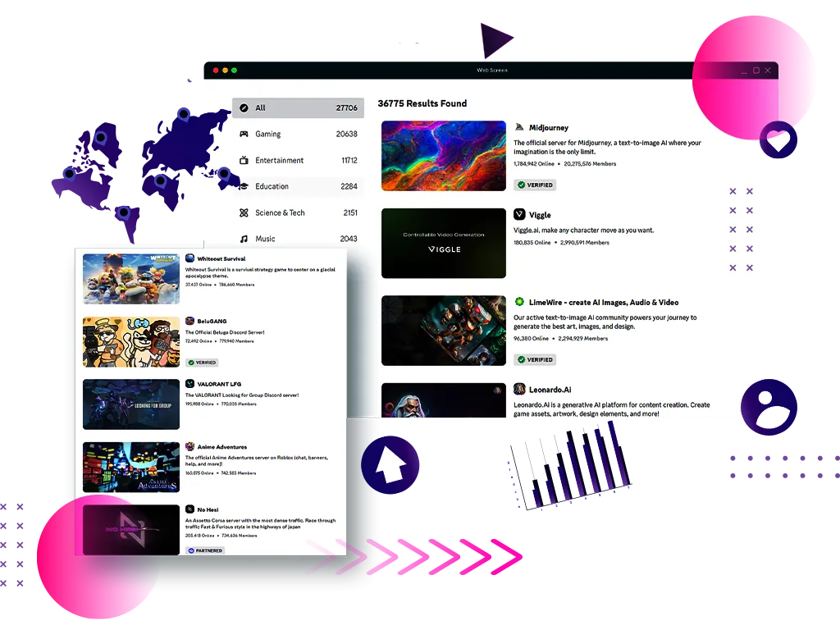The width and height of the screenshot is (840, 630).
Task: Open the VALORANT LFG title link
Action: pos(219,384)
